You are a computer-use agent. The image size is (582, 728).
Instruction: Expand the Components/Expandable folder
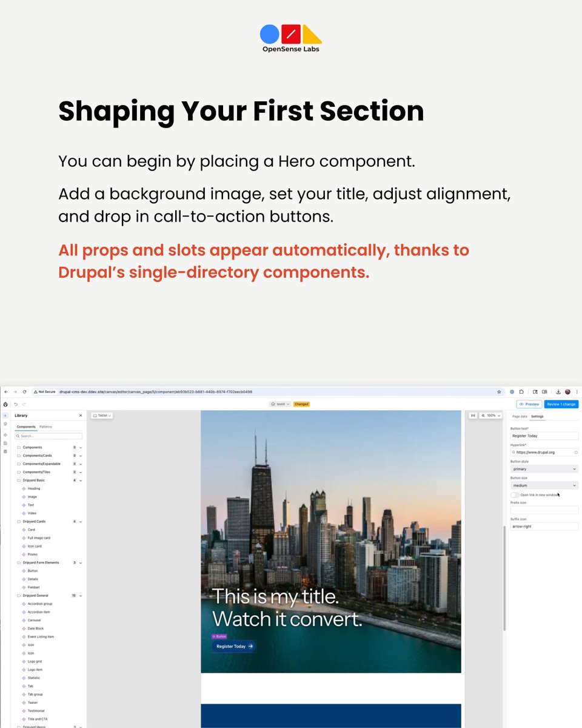pos(81,464)
